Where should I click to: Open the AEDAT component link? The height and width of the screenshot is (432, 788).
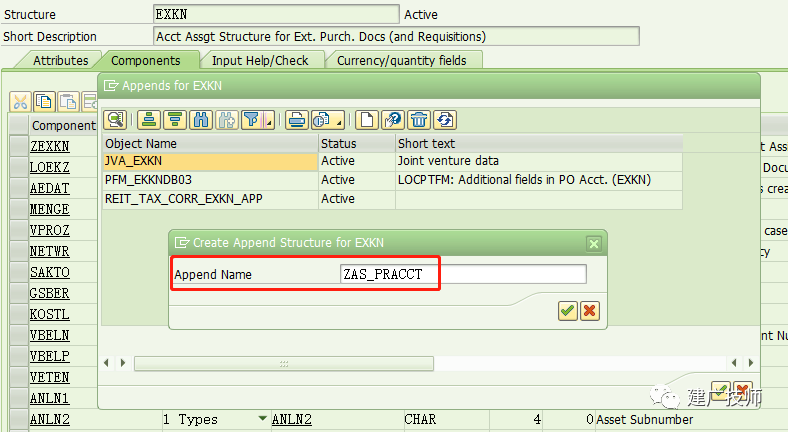click(x=50, y=188)
